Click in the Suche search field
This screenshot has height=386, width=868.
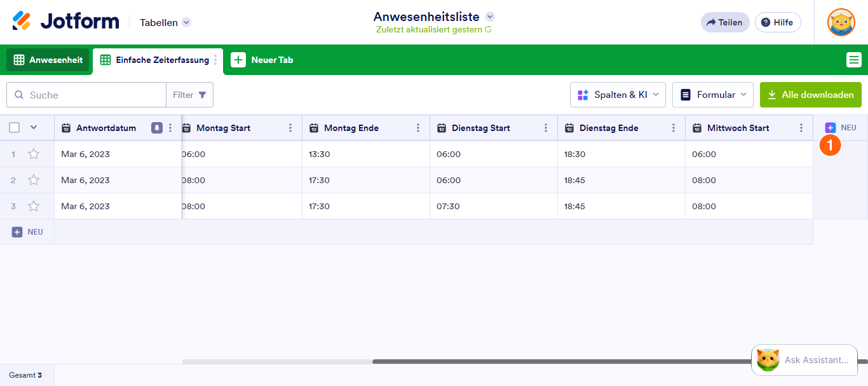[86, 95]
